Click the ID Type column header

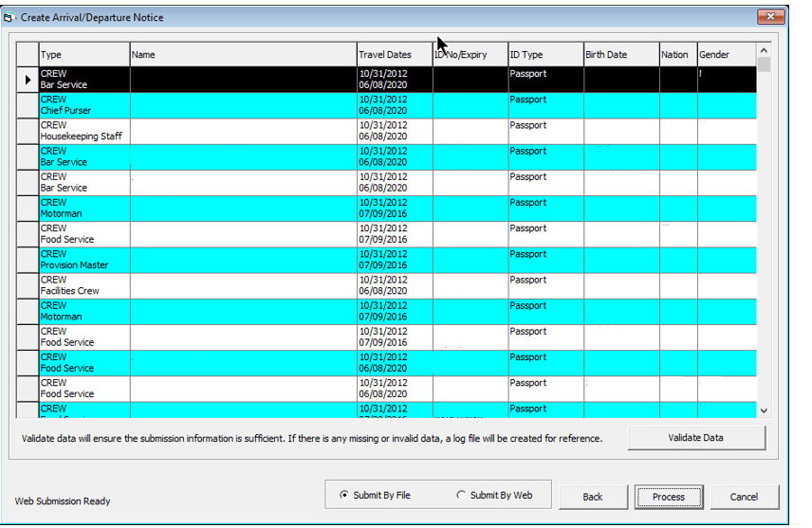pyautogui.click(x=546, y=54)
